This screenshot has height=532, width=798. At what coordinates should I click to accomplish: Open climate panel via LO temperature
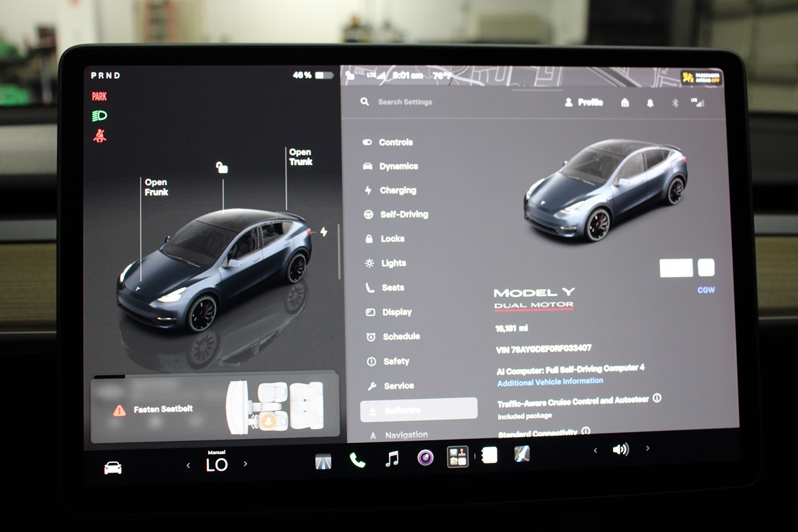217,463
